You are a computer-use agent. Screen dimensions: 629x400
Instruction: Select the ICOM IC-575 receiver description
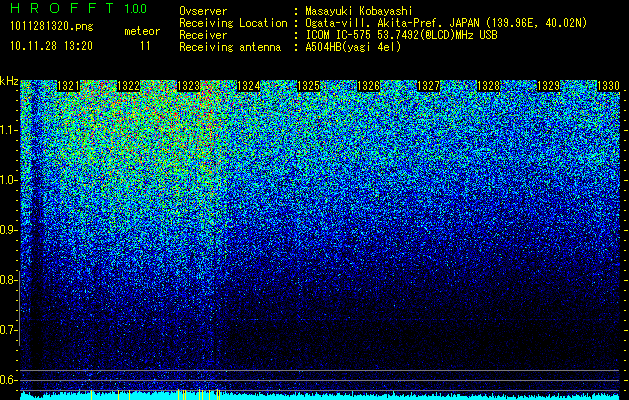click(x=401, y=35)
